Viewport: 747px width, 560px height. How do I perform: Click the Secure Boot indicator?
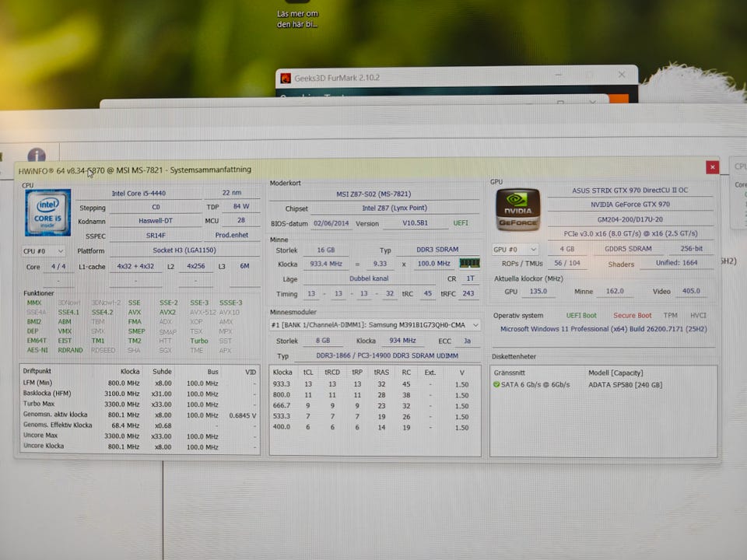[x=632, y=316]
